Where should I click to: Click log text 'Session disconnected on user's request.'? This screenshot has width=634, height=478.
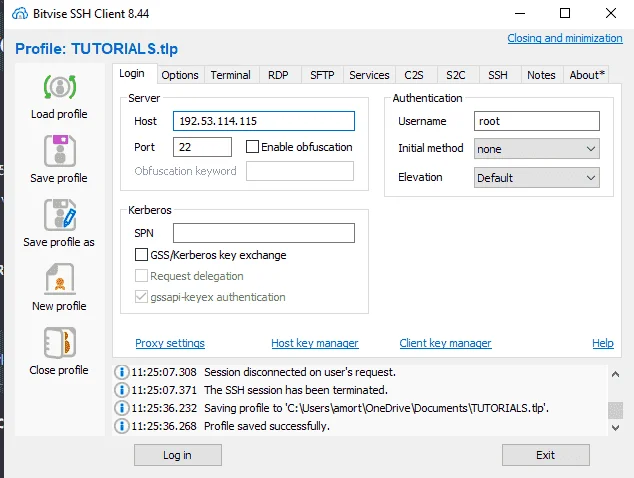coord(300,372)
